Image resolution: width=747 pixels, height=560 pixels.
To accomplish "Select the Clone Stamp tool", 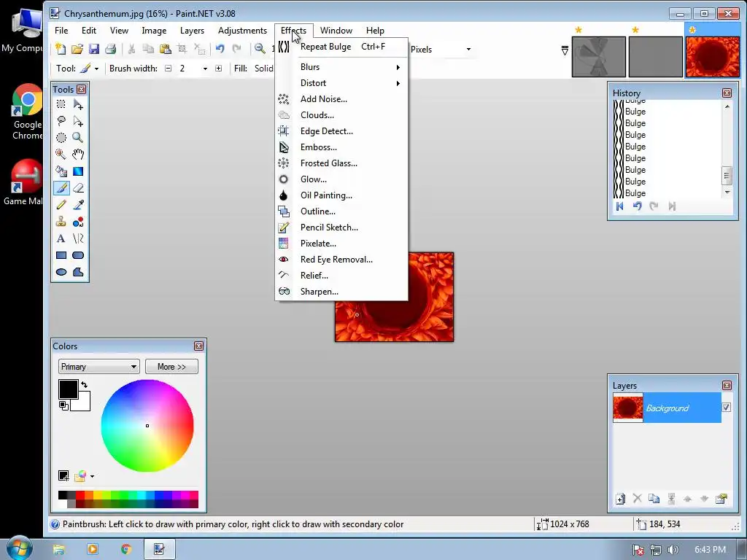I will click(61, 222).
